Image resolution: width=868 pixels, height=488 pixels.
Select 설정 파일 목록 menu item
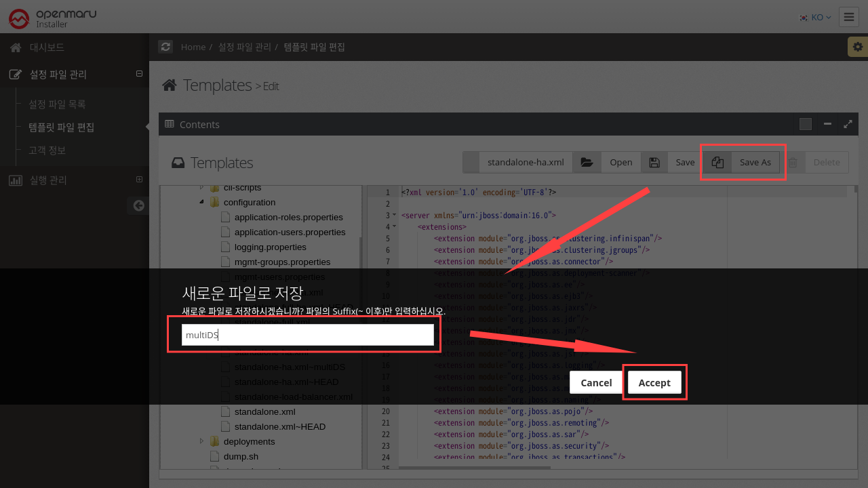[x=57, y=104]
